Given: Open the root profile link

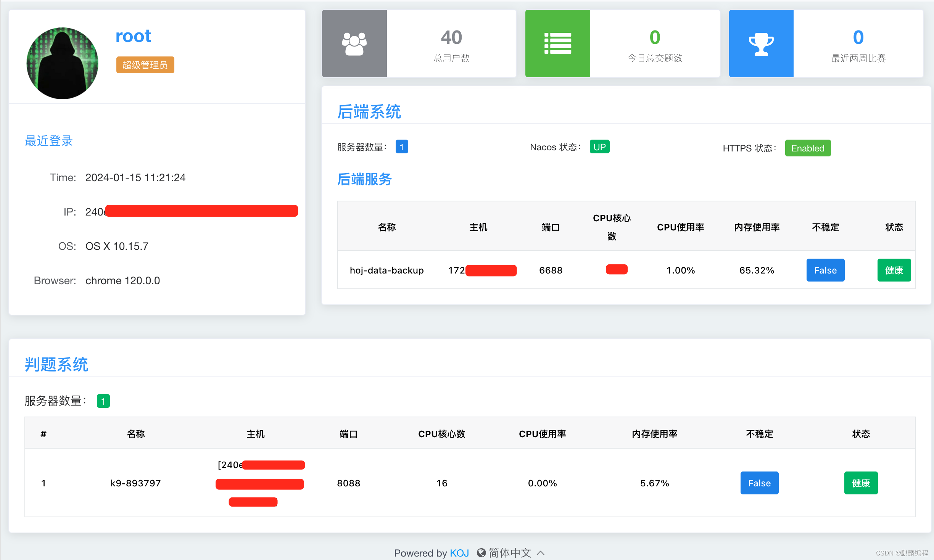Looking at the screenshot, I should point(133,36).
